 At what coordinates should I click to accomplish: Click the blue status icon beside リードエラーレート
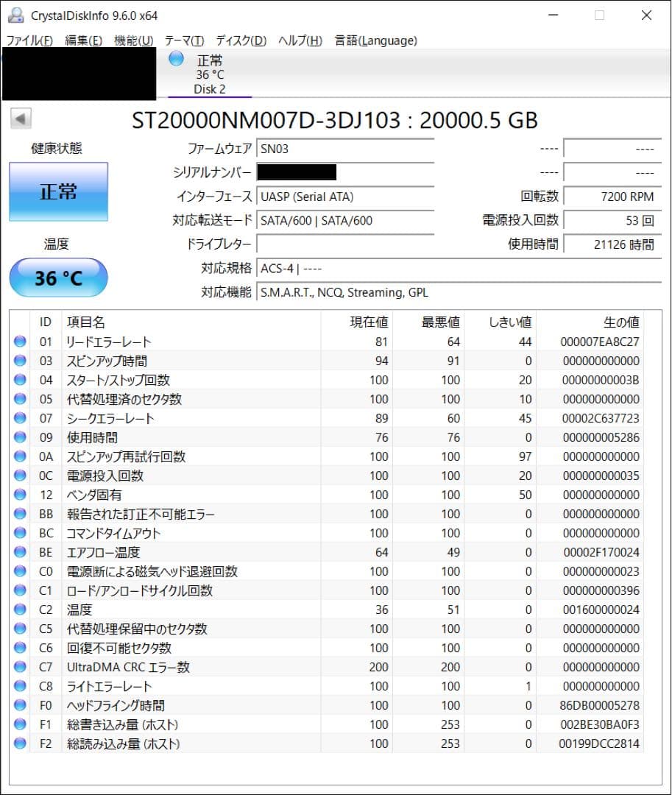18,342
